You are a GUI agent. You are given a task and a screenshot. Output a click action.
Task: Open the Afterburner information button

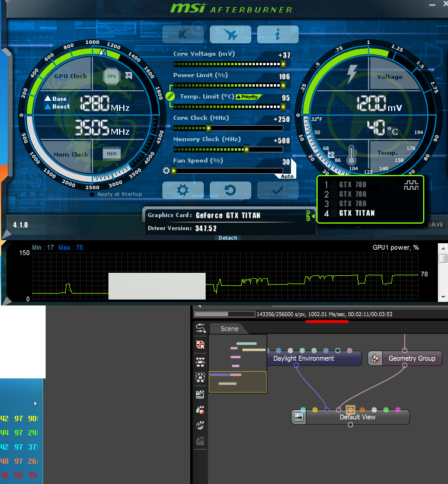(x=278, y=34)
